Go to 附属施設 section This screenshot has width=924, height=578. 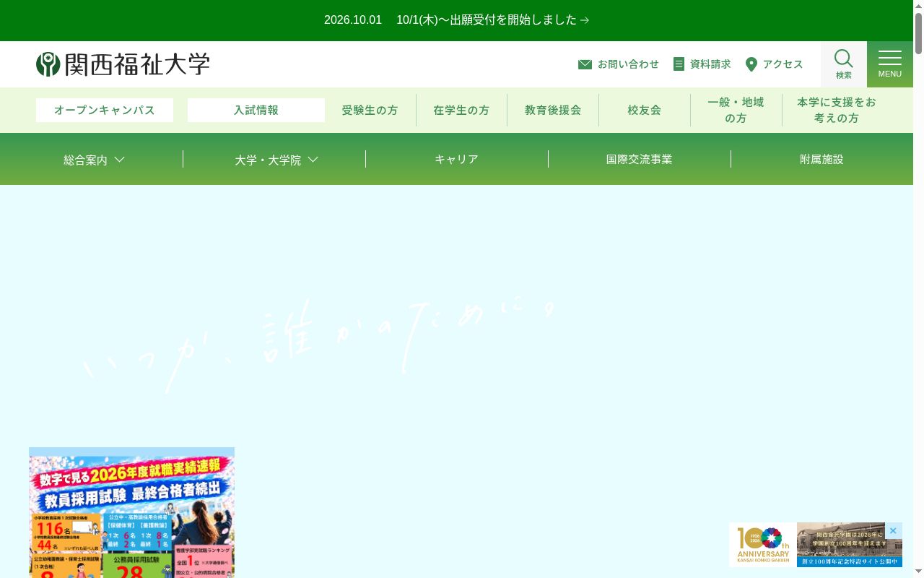[x=821, y=160]
